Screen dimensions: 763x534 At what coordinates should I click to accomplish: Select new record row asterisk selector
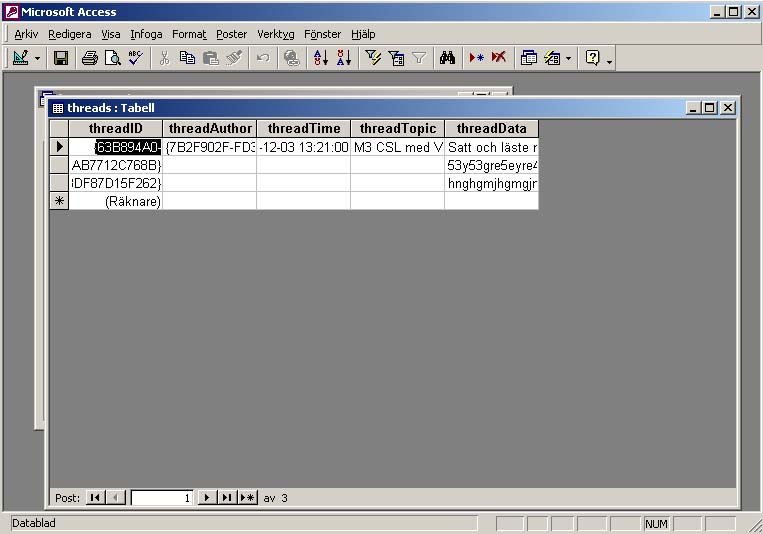(59, 201)
